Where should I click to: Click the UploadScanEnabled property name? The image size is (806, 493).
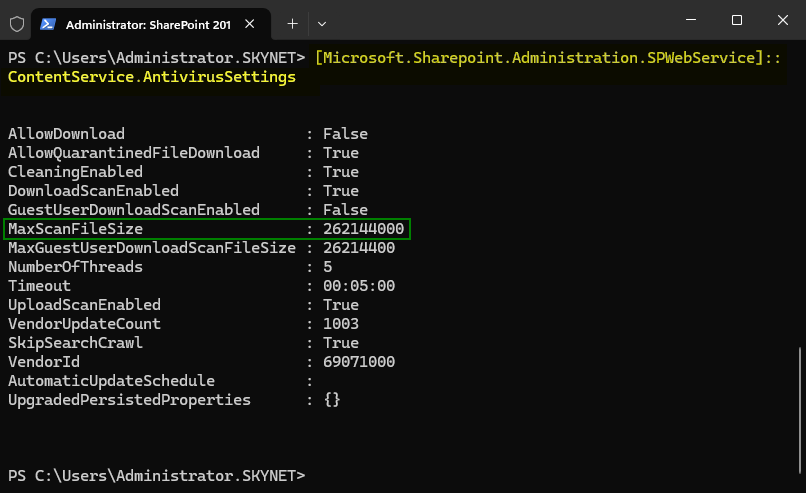point(84,305)
